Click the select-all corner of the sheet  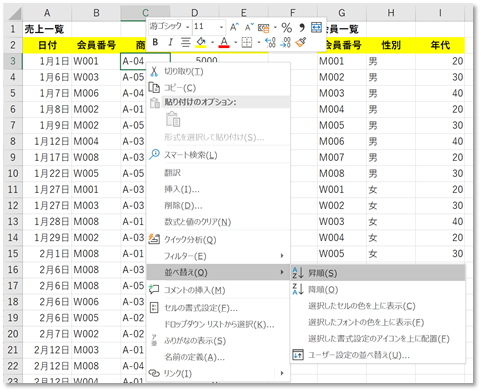coord(14,13)
